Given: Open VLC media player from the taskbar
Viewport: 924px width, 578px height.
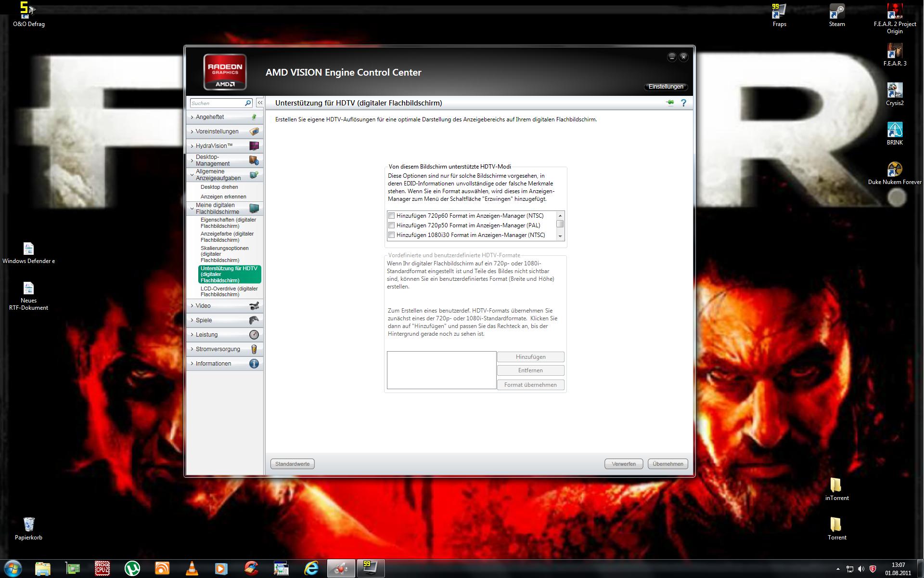Looking at the screenshot, I should point(192,568).
